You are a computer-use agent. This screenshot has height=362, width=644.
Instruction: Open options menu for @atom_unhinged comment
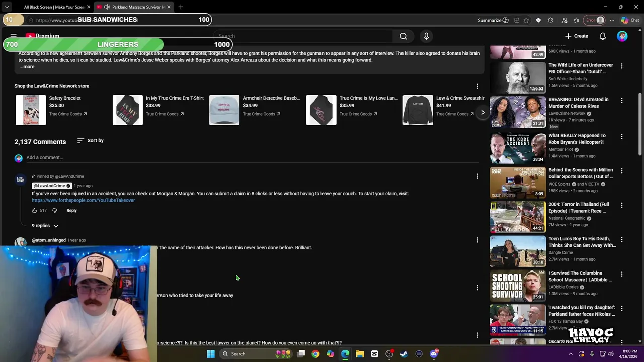(x=477, y=240)
